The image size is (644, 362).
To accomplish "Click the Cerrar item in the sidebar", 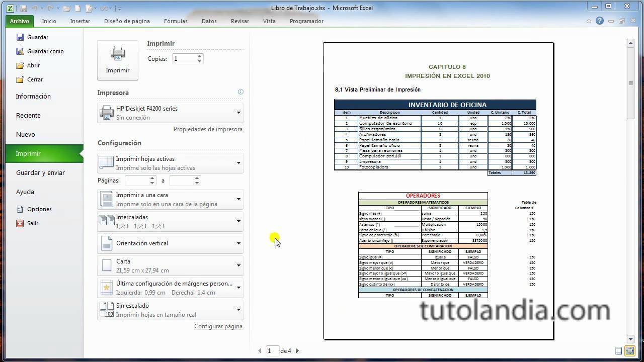I will (29, 79).
